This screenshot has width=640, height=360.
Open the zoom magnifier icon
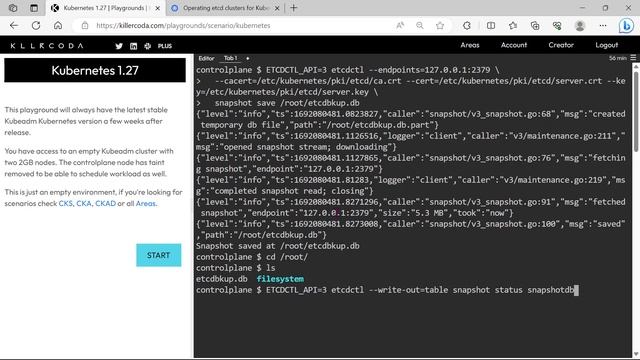pos(420,25)
